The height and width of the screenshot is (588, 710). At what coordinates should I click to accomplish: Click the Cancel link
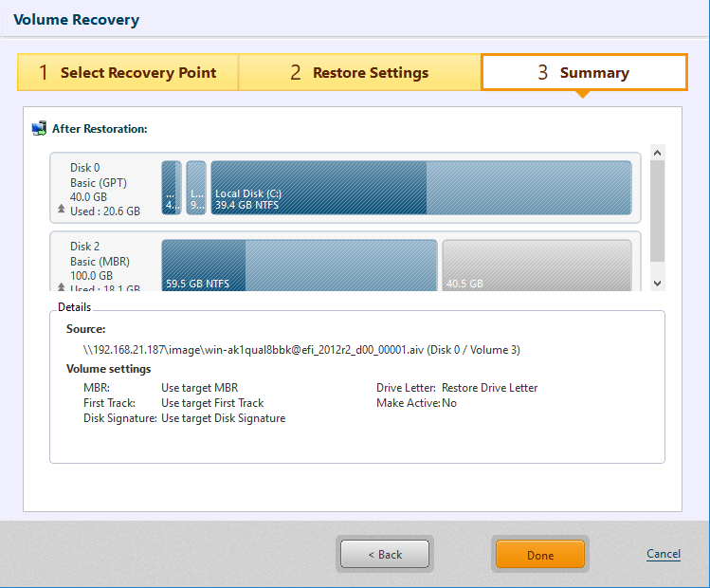click(x=664, y=554)
